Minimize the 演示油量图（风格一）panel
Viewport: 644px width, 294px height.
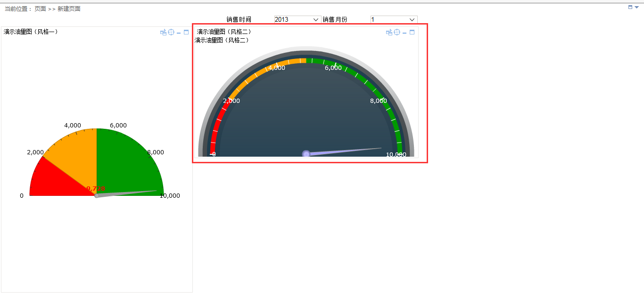(179, 33)
